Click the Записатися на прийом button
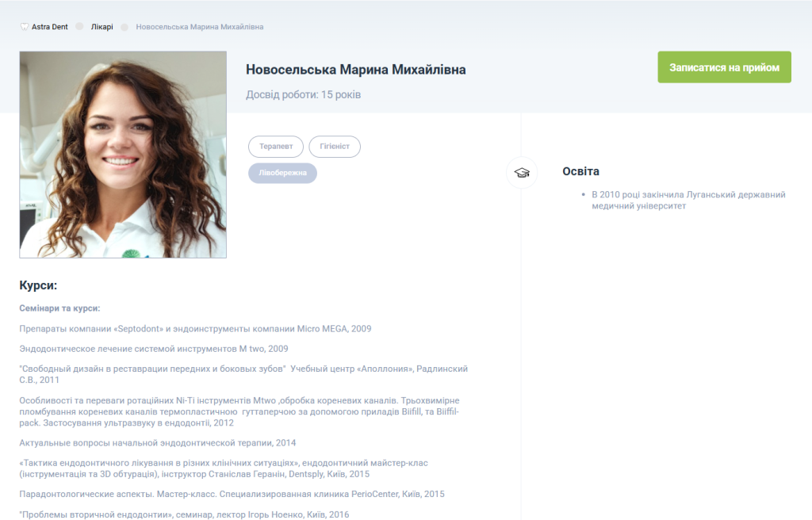Image resolution: width=812 pixels, height=520 pixels. tap(724, 67)
